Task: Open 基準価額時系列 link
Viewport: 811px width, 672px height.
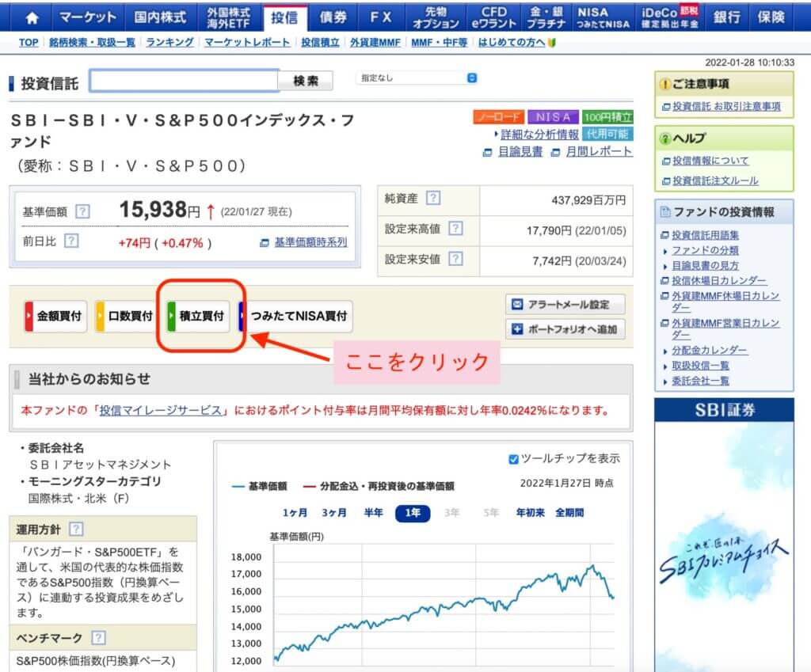Action: point(310,242)
